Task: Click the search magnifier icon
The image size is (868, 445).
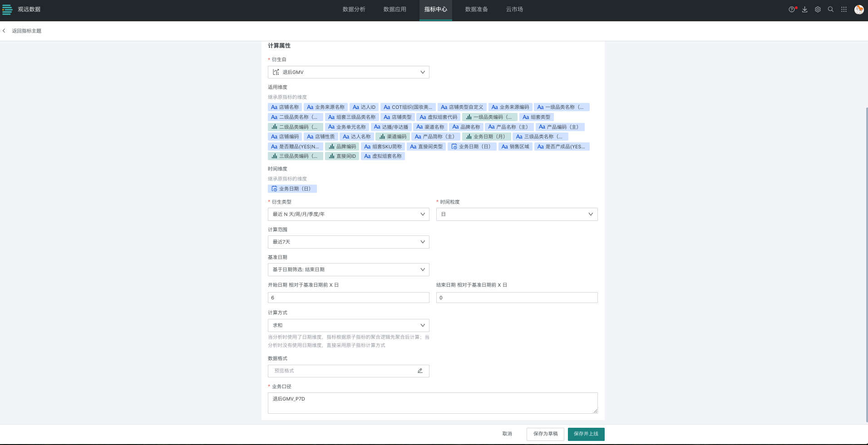Action: 830,10
